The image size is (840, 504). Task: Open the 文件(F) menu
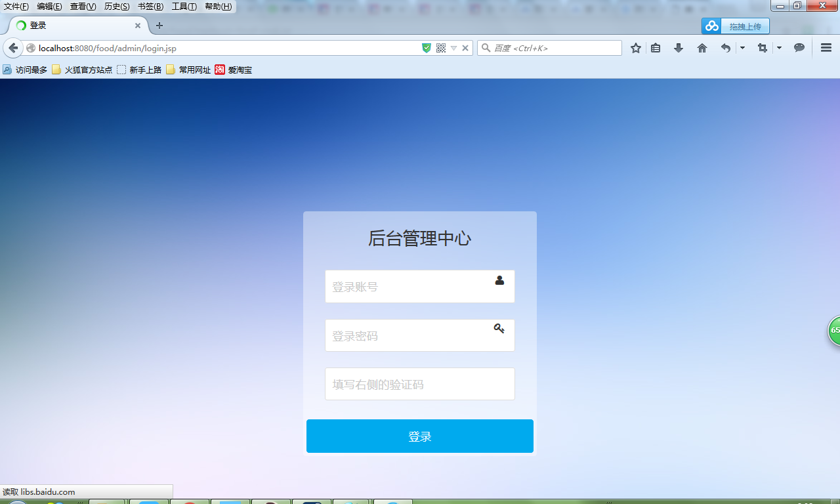tap(16, 7)
